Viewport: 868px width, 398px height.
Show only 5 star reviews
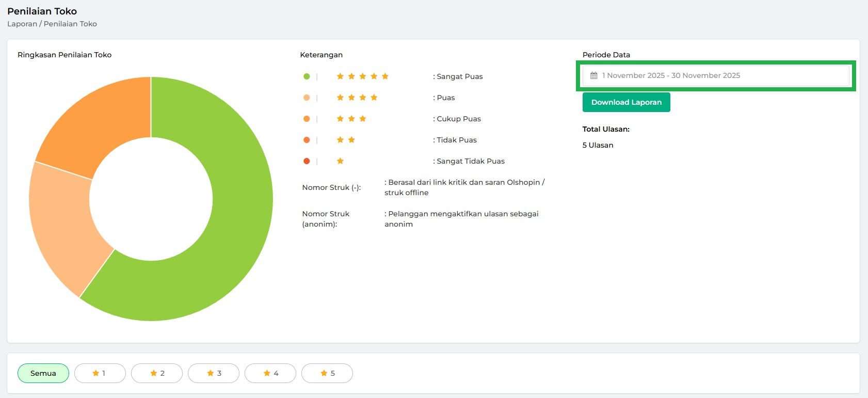click(x=327, y=373)
